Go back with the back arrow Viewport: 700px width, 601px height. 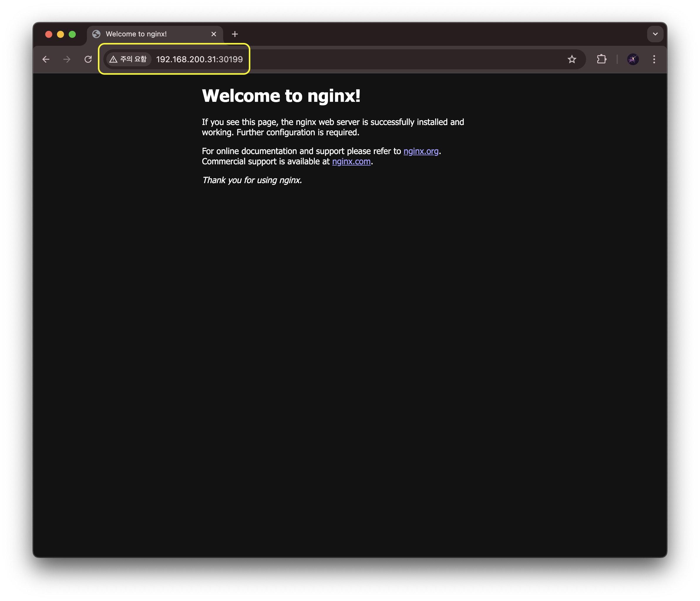point(46,59)
